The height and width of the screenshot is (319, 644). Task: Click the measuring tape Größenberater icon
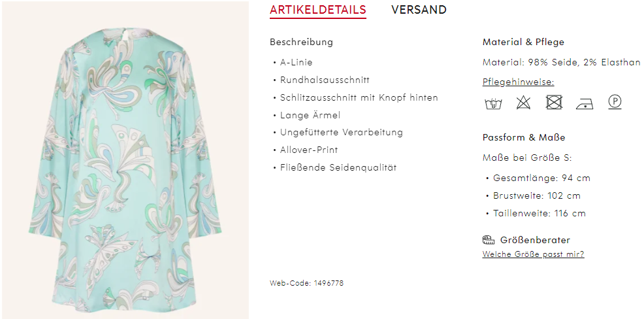(x=489, y=240)
